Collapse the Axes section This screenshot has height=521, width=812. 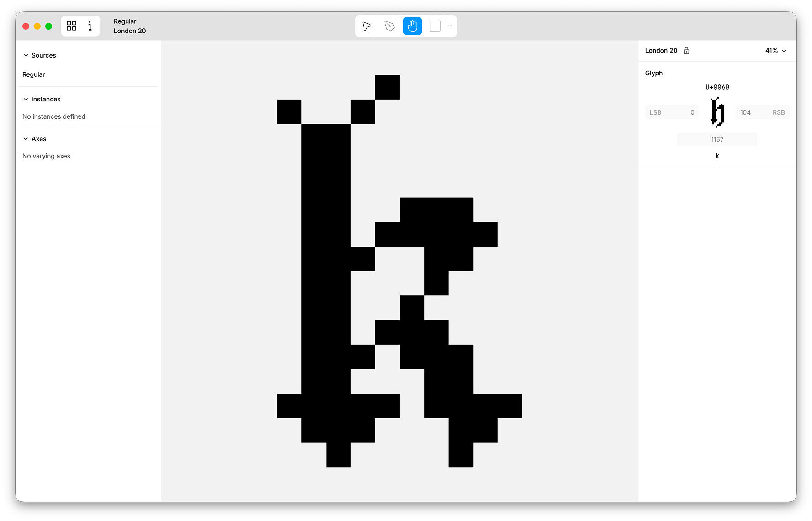pyautogui.click(x=26, y=139)
